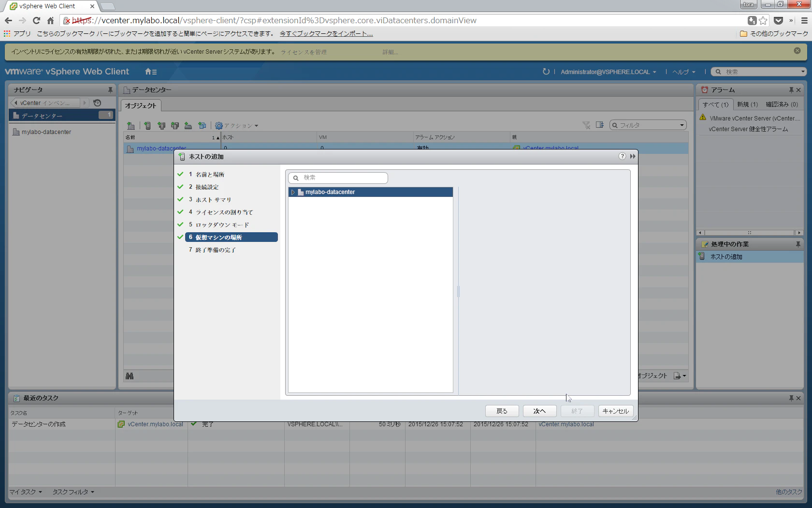Image resolution: width=812 pixels, height=508 pixels.
Task: Go back to vCenter inventory in navigator
Action: (x=45, y=103)
